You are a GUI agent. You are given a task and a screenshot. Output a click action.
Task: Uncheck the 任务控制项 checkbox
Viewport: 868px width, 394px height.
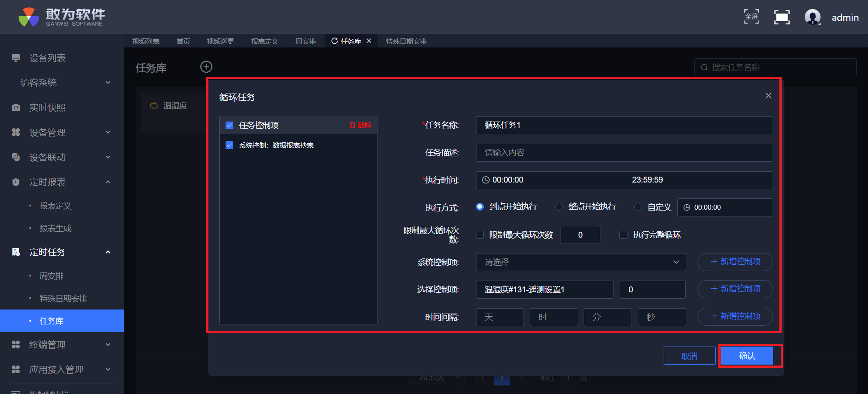[230, 125]
